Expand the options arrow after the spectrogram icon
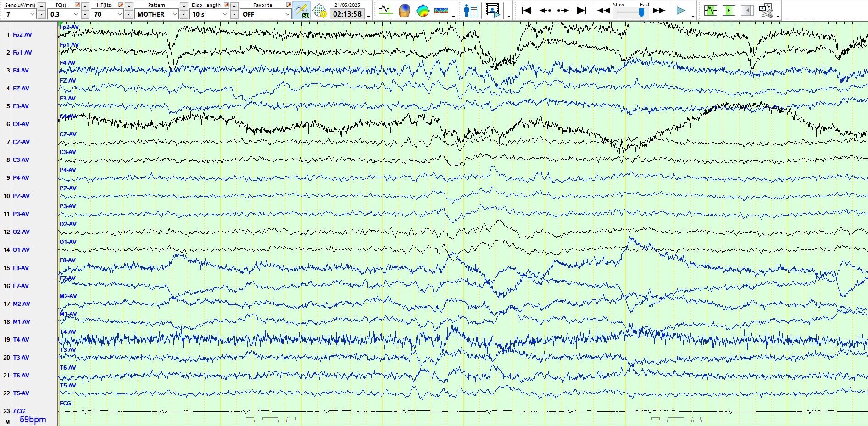 (453, 17)
